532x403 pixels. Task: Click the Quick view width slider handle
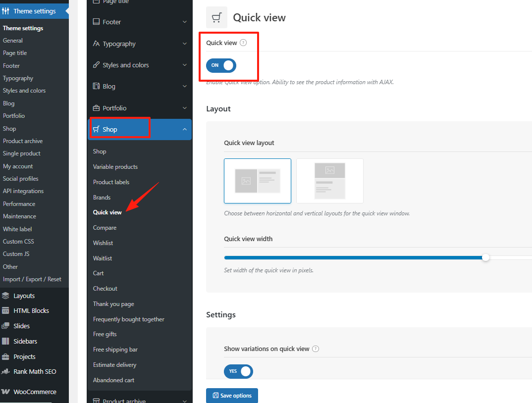pyautogui.click(x=486, y=257)
